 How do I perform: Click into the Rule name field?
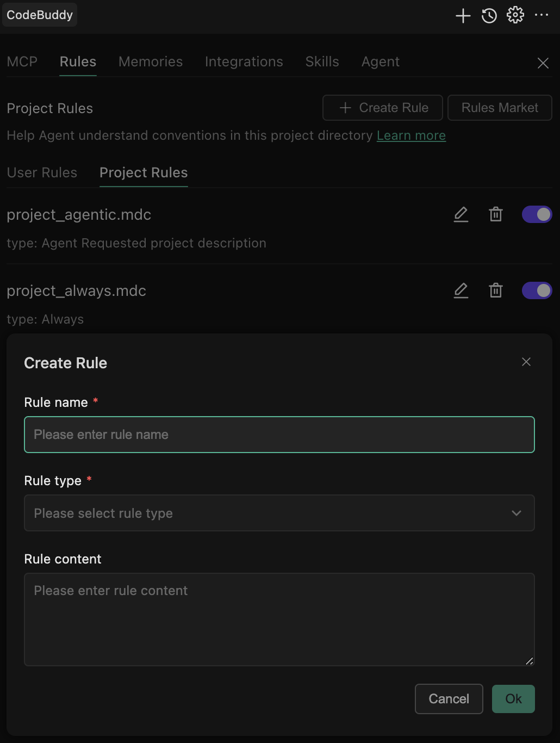point(279,435)
